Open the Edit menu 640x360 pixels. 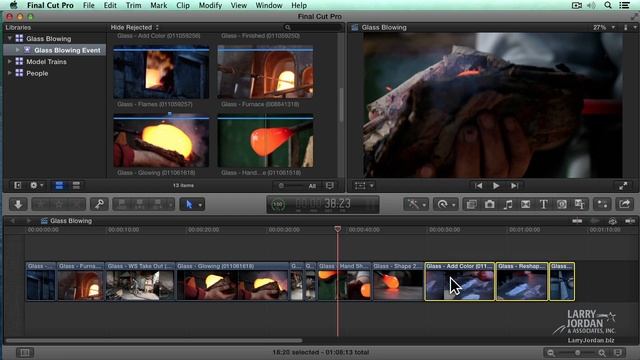(x=110, y=5)
